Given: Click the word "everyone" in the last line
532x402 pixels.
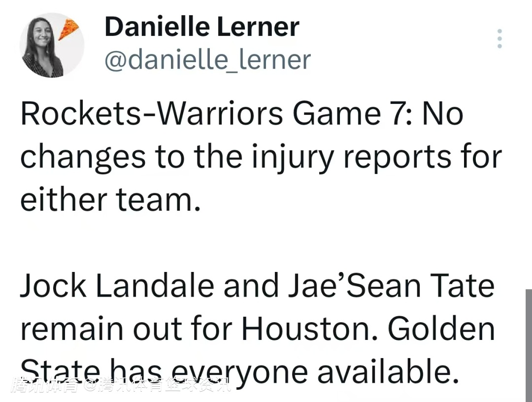Looking at the screenshot, I should [x=239, y=371].
